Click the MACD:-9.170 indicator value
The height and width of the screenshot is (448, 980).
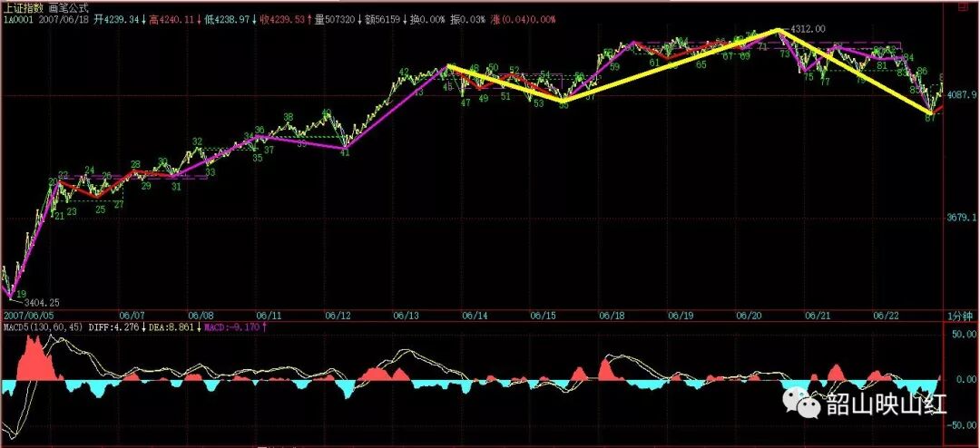click(x=234, y=327)
